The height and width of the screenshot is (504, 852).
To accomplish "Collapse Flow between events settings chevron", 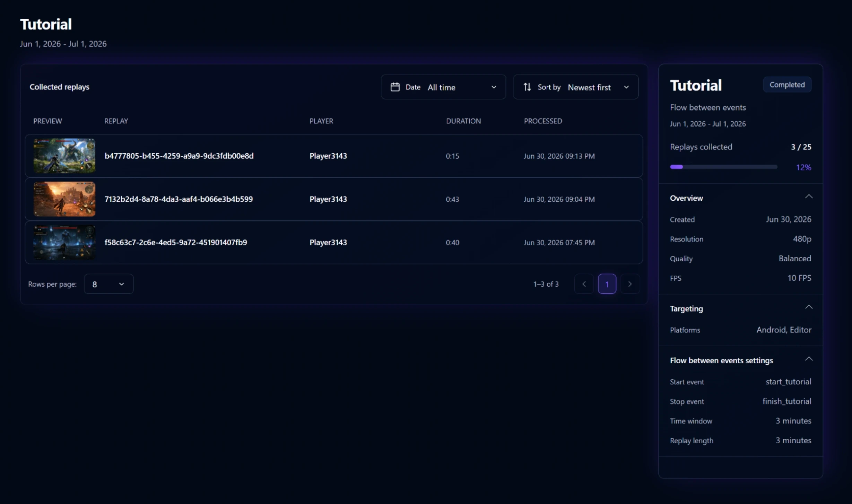I will pyautogui.click(x=808, y=359).
